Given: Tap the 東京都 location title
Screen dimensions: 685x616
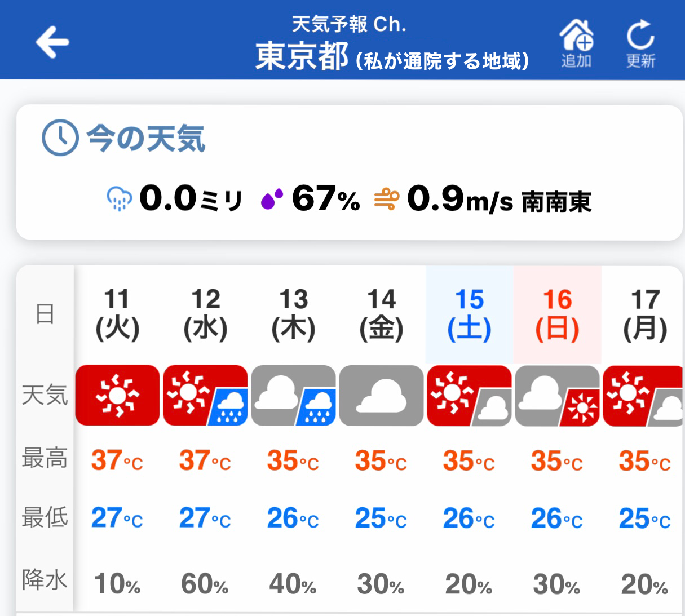Looking at the screenshot, I should tap(302, 56).
